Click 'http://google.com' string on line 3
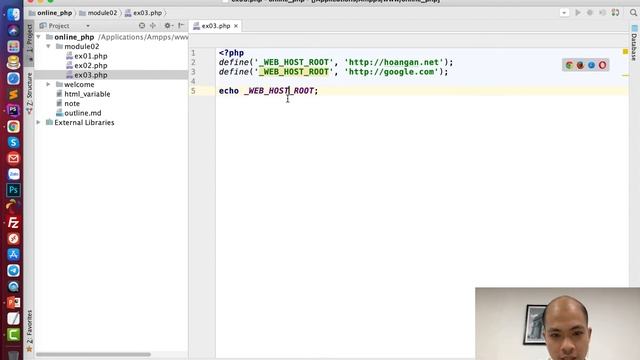Viewport: 640px width, 360px height. (391, 72)
